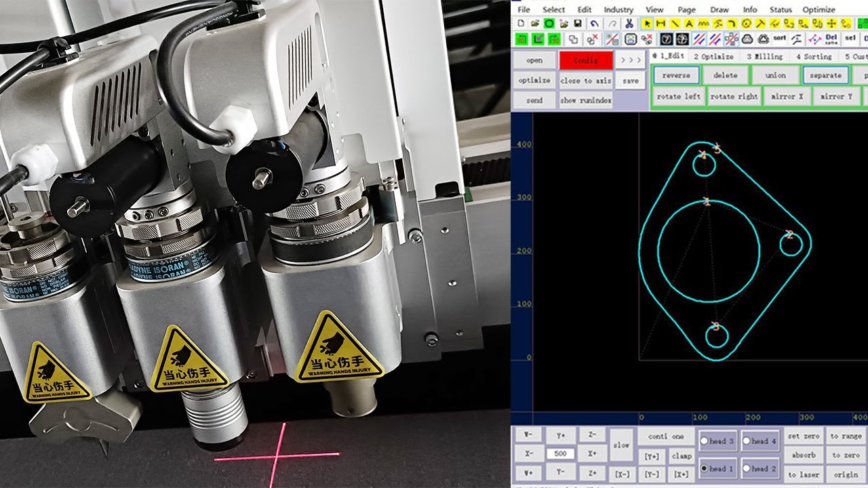Click the green circle icon in top toolbar
This screenshot has height=488, width=868.
tap(549, 24)
